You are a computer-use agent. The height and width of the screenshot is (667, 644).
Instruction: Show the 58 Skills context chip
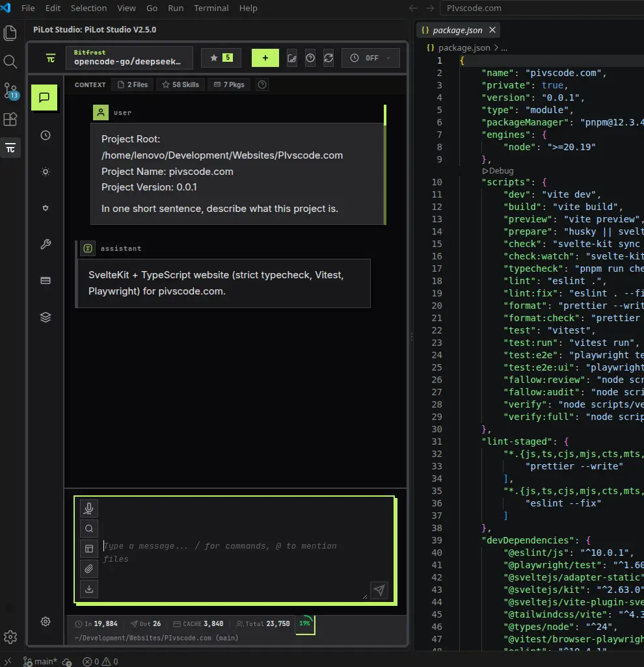point(180,85)
